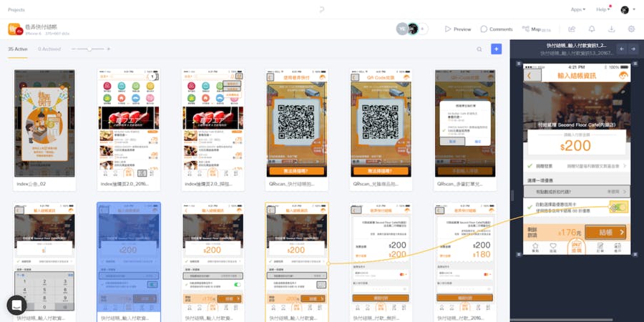This screenshot has height=322, width=644.
Task: Open the QRscan_多筆訂單兌 screen thumbnail
Action: [465, 123]
